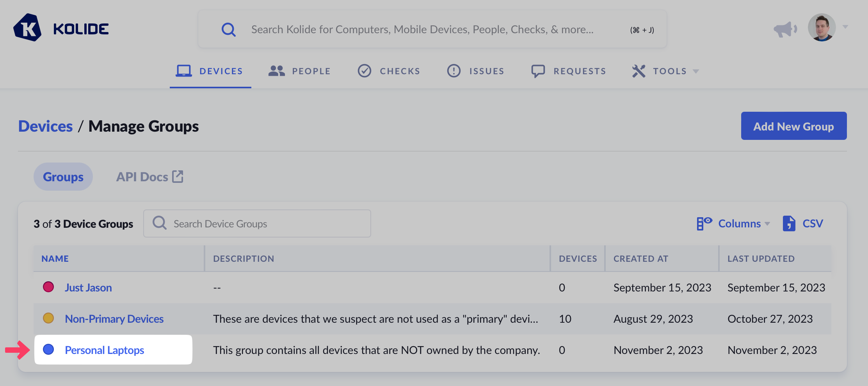
Task: Open the Personal Laptops group link
Action: (x=105, y=350)
